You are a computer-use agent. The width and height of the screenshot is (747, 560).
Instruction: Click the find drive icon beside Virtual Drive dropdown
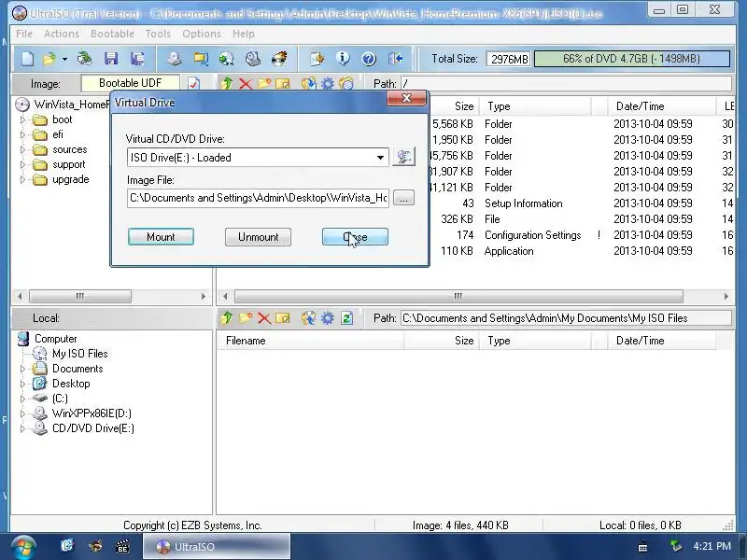coord(403,157)
